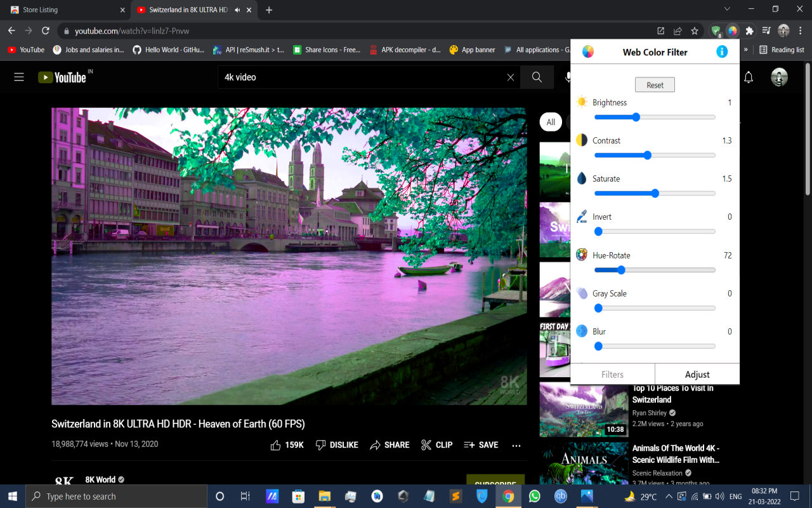Open the browser tab search chevron

727,10
